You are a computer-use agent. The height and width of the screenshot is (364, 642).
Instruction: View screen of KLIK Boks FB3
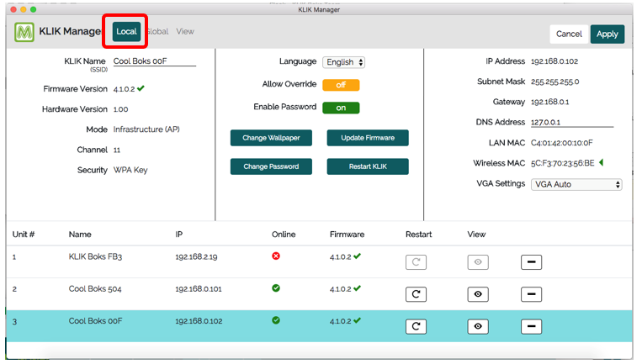(x=478, y=262)
